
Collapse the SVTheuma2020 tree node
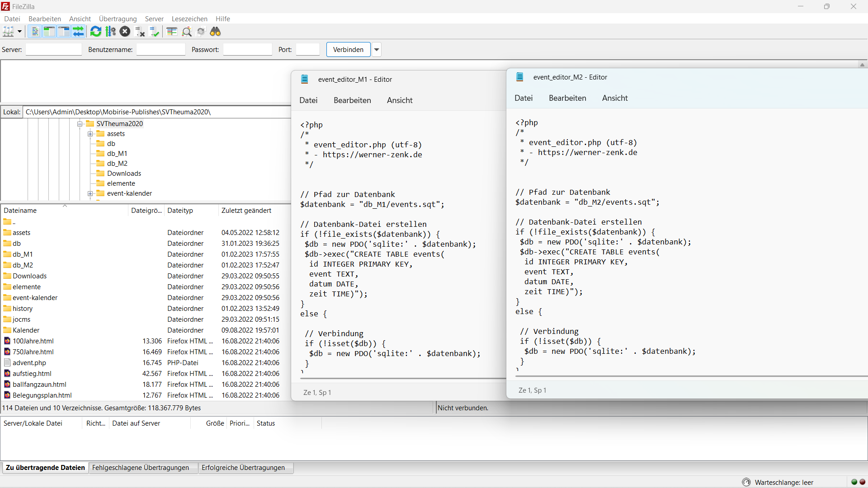[x=80, y=124]
